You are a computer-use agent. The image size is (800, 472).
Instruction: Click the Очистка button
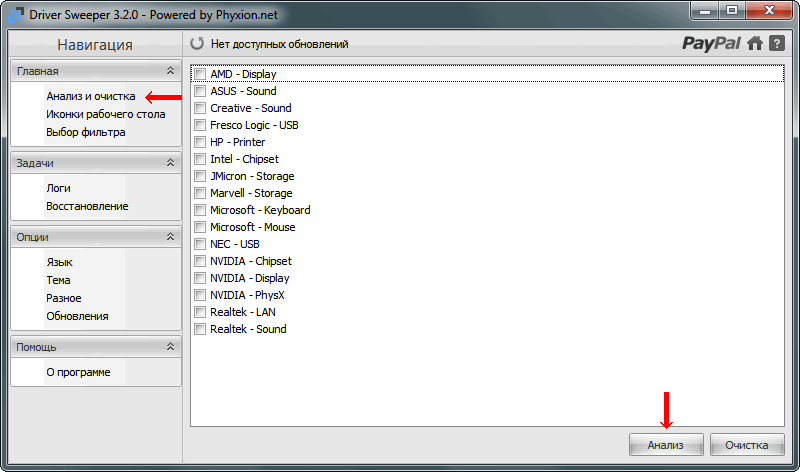coord(747,445)
